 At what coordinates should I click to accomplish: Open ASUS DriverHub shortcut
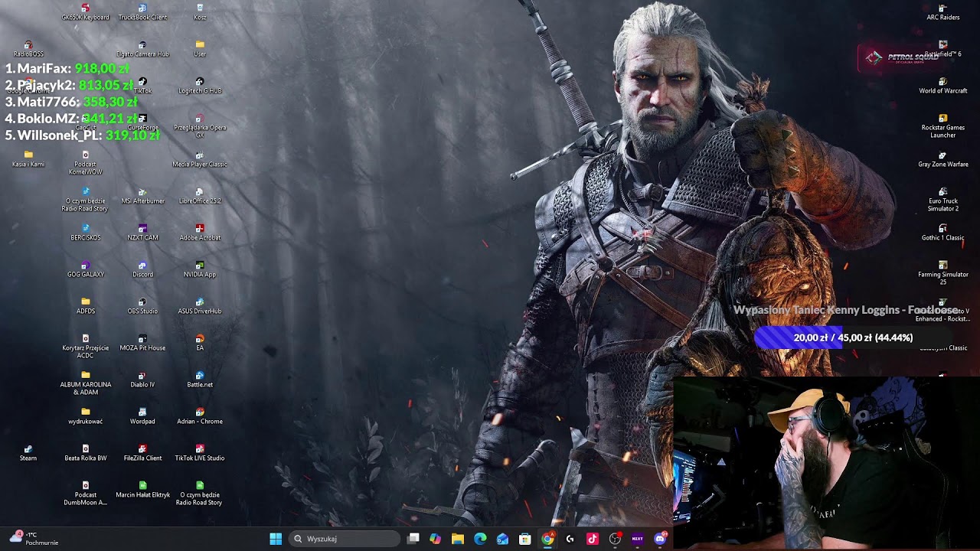200,306
